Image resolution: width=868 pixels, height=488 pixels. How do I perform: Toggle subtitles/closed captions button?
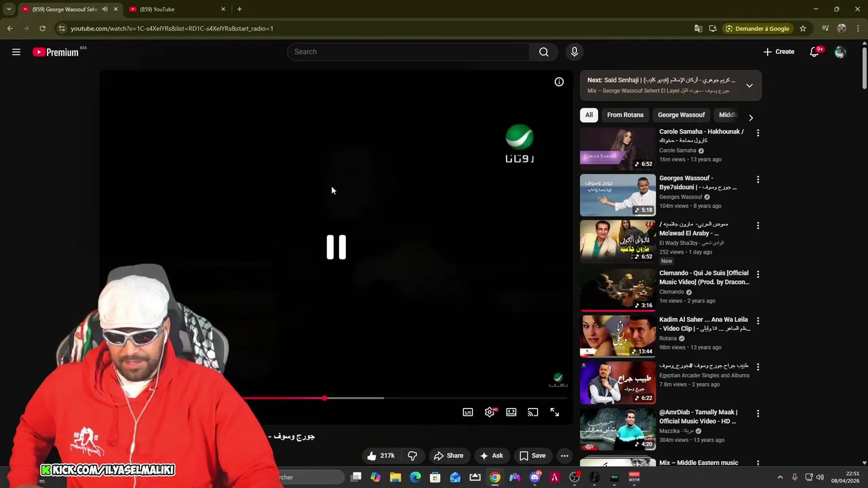tap(468, 412)
